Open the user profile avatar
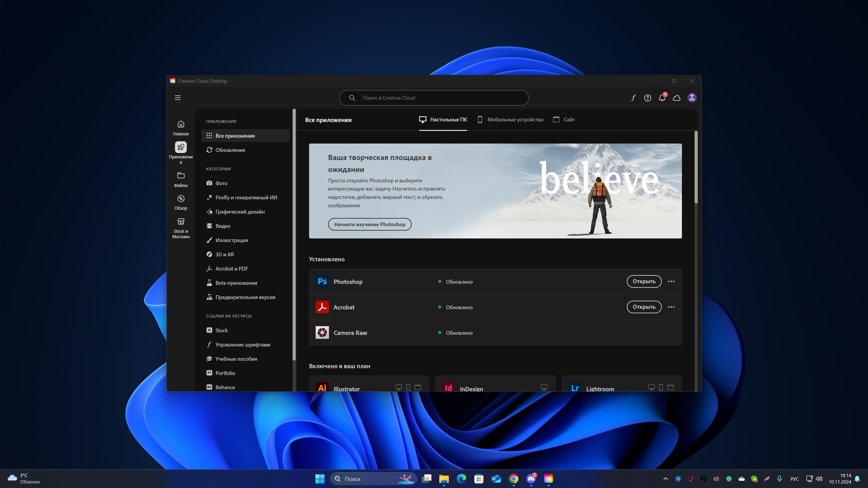 [692, 98]
